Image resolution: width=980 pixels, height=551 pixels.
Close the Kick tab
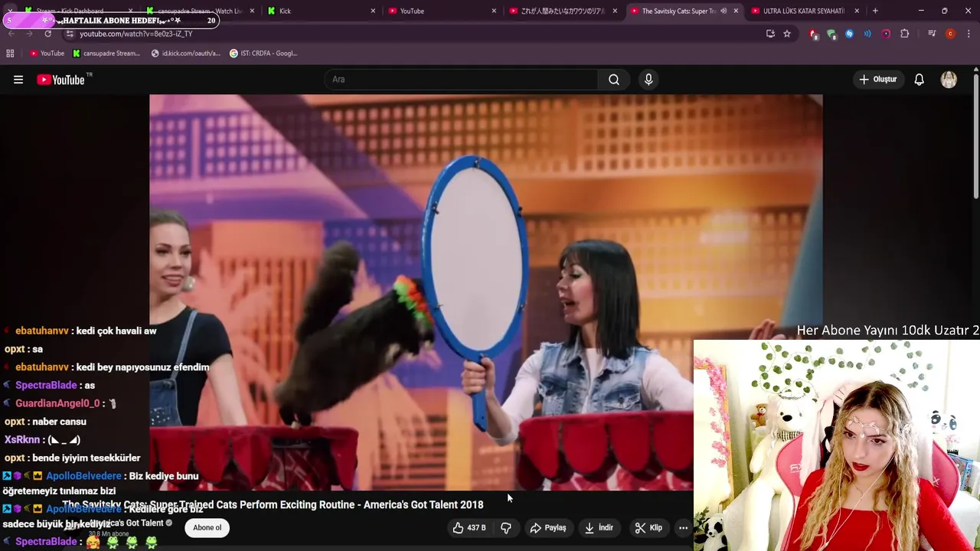coord(373,11)
